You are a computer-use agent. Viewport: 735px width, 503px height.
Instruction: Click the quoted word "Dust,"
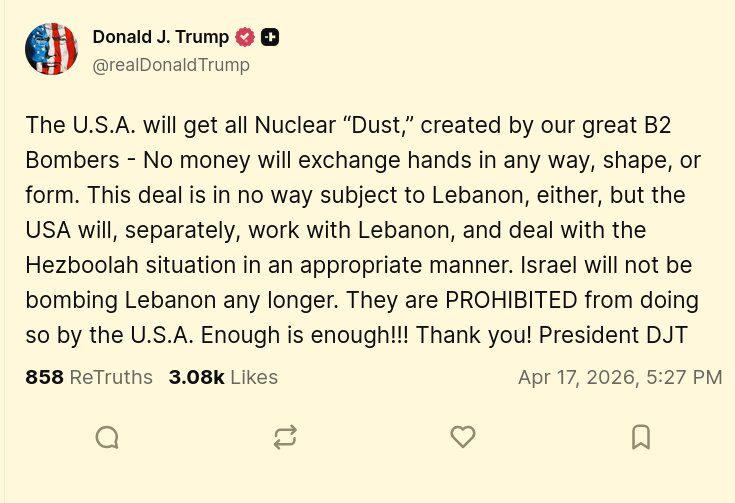(365, 125)
